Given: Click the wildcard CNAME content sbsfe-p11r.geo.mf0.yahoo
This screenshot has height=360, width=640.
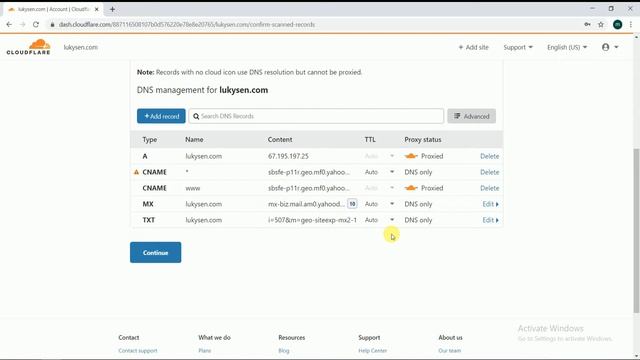Looking at the screenshot, I should [x=309, y=172].
